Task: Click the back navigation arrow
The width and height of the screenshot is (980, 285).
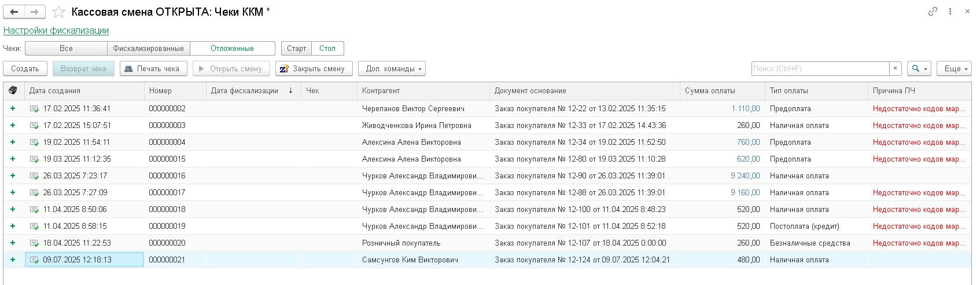Action: click(x=14, y=12)
